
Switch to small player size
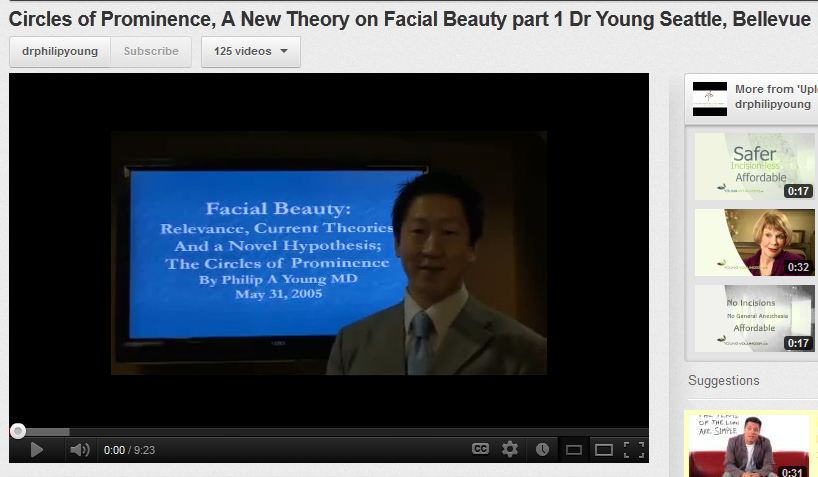pos(573,450)
